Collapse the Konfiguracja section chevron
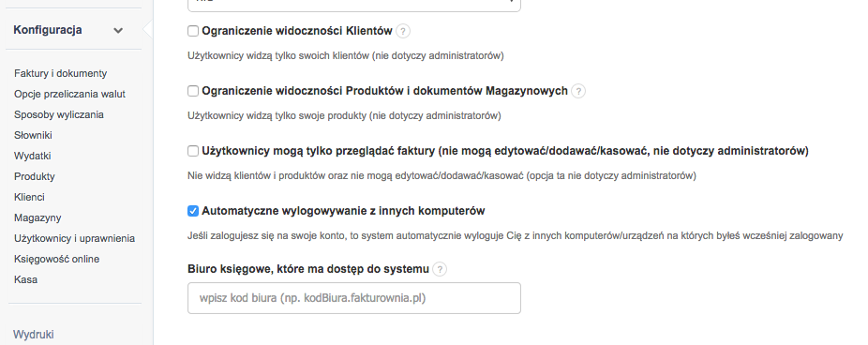 coord(118,30)
